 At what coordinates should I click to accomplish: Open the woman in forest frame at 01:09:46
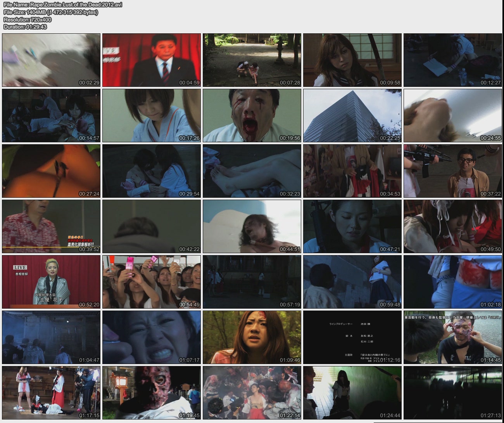(x=252, y=337)
